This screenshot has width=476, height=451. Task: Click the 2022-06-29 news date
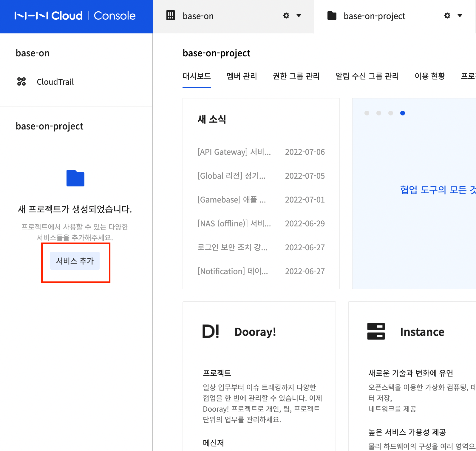click(305, 224)
